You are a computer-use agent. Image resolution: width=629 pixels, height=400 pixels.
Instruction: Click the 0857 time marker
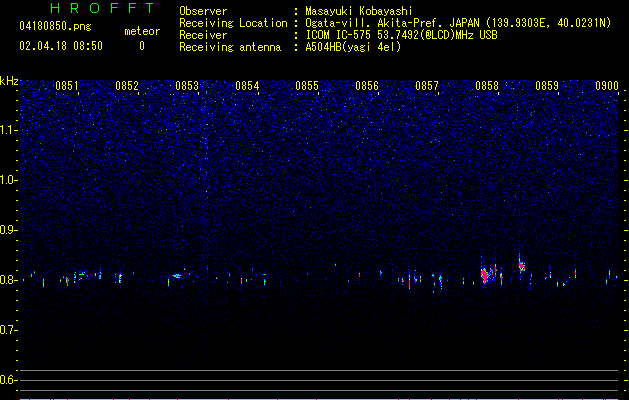(x=427, y=86)
